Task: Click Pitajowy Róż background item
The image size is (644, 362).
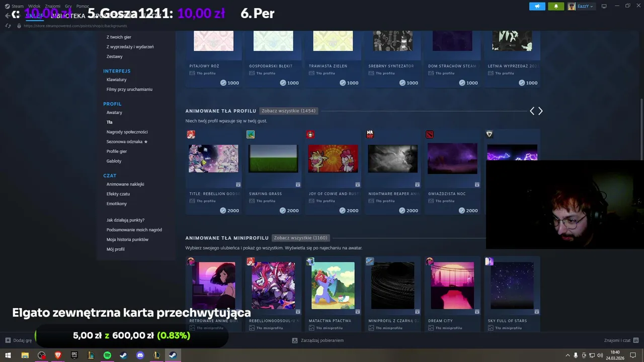Action: pyautogui.click(x=213, y=59)
